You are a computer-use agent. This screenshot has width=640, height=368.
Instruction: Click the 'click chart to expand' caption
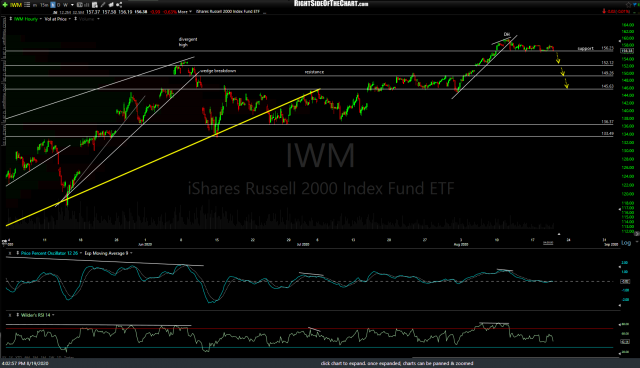point(397,363)
